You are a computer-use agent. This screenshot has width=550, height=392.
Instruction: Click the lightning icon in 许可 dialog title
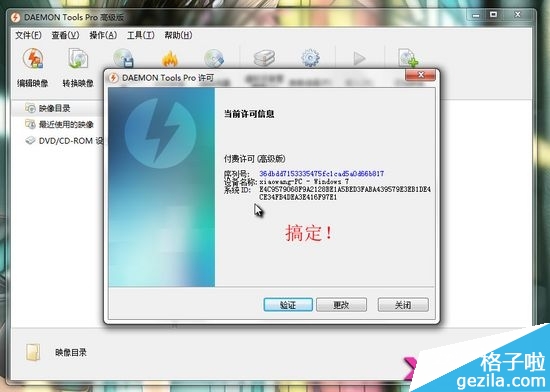(x=113, y=77)
